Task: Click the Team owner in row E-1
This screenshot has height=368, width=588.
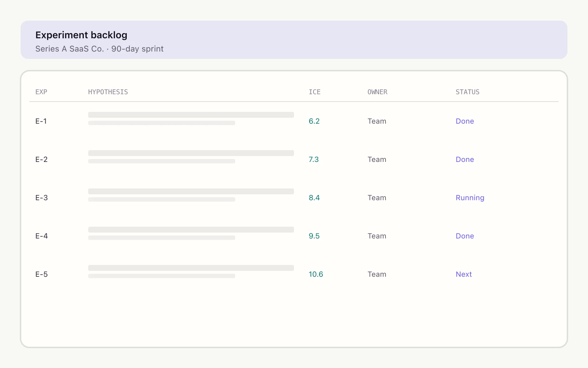Action: coord(377,121)
